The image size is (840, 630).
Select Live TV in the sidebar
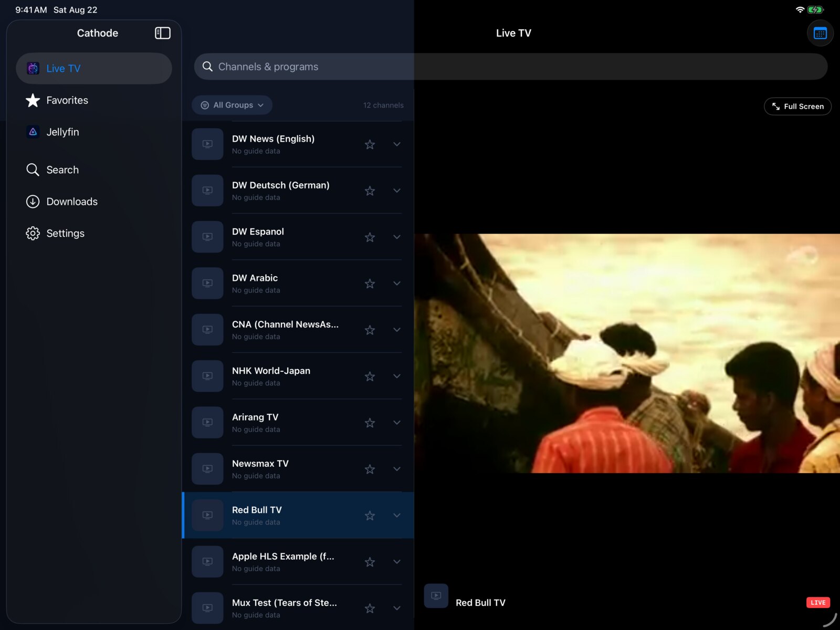click(94, 68)
